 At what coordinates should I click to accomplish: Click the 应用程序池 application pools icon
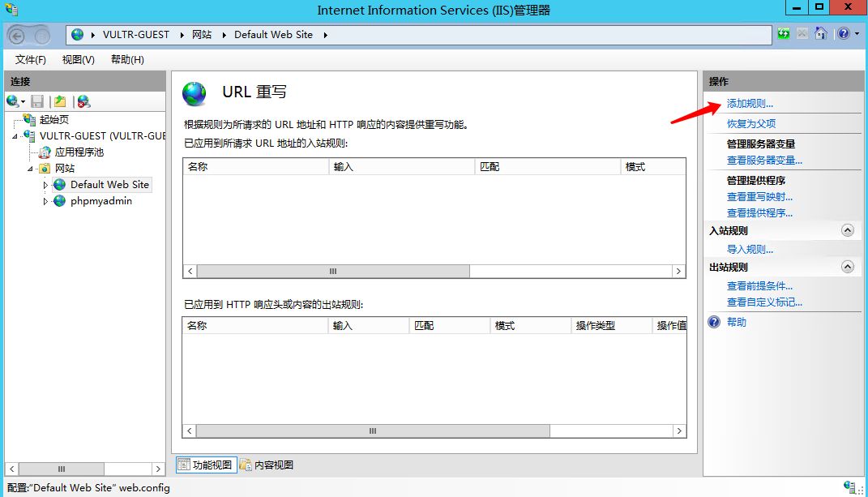(45, 152)
